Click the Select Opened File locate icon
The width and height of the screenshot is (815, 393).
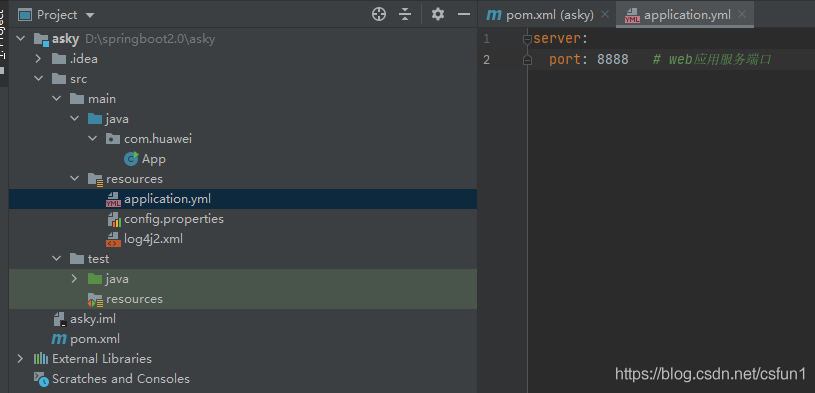(x=379, y=15)
